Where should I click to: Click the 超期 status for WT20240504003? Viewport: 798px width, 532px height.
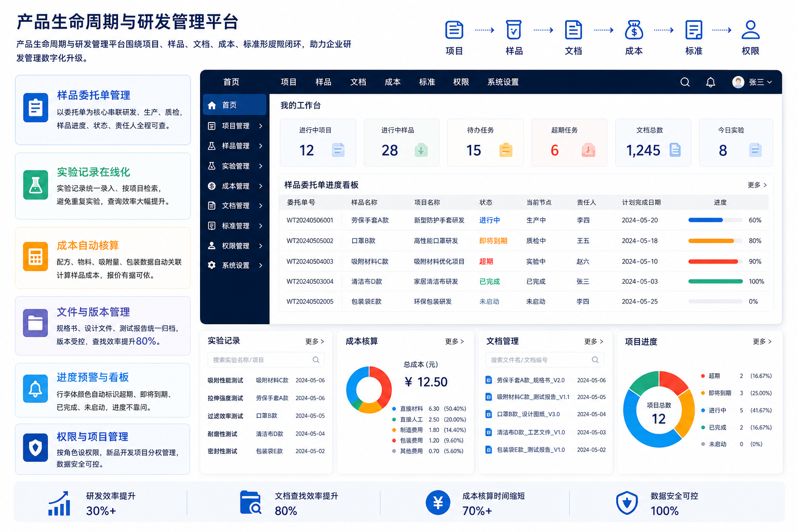click(486, 262)
